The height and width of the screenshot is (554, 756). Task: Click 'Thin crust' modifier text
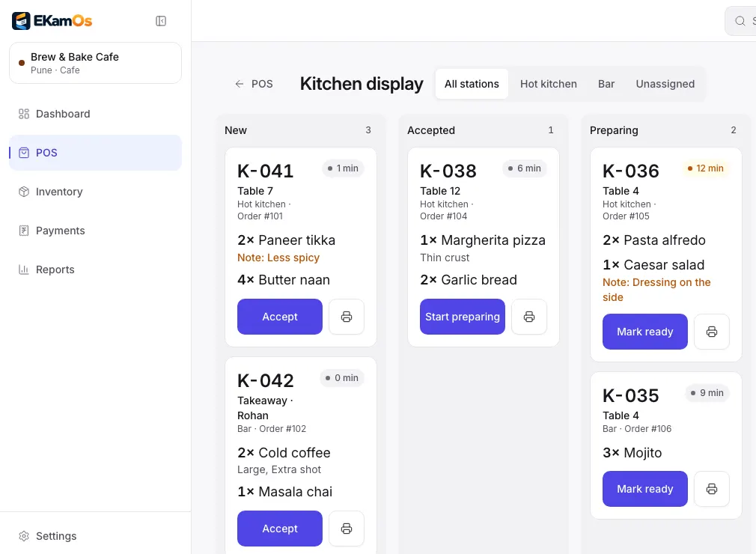click(x=445, y=258)
